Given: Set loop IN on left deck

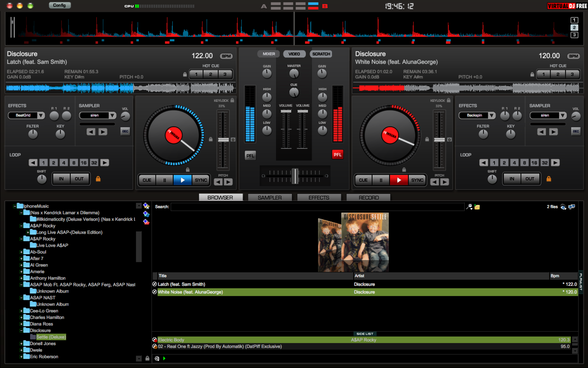Looking at the screenshot, I should (x=61, y=179).
